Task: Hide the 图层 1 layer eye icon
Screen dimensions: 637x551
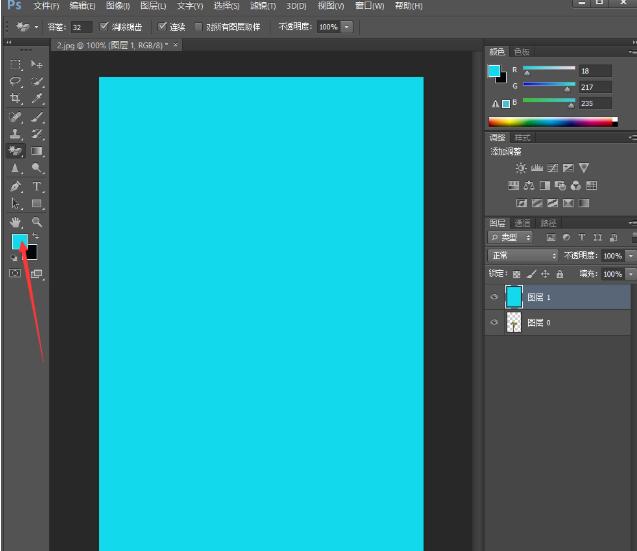Action: click(494, 297)
